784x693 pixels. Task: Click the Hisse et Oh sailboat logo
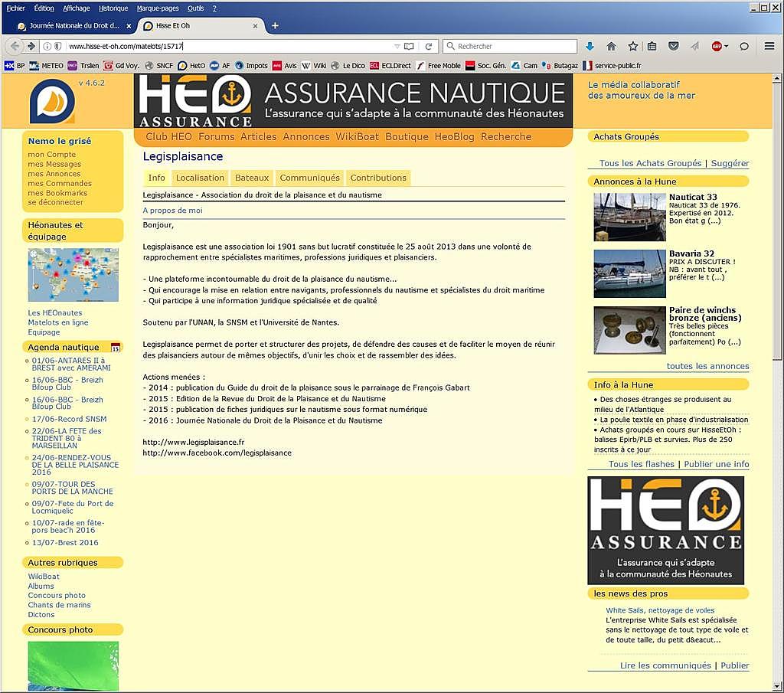click(53, 101)
